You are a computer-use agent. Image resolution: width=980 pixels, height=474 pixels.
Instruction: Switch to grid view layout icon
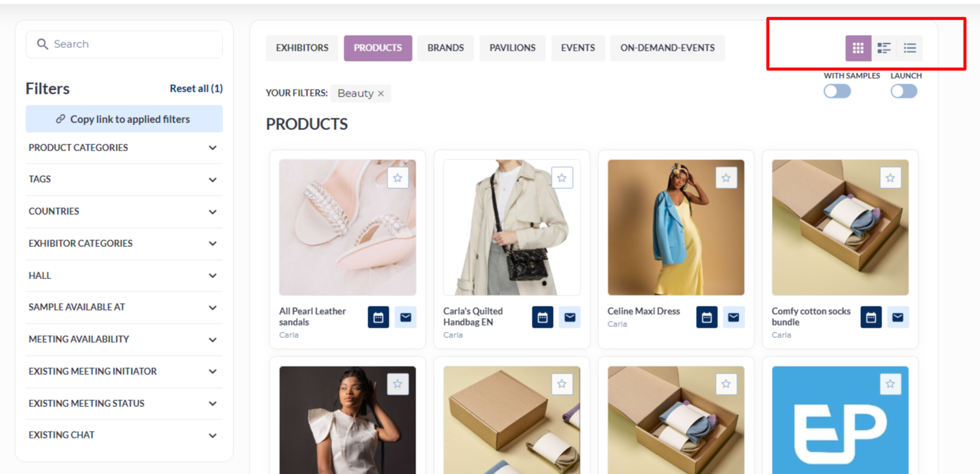[x=858, y=48]
